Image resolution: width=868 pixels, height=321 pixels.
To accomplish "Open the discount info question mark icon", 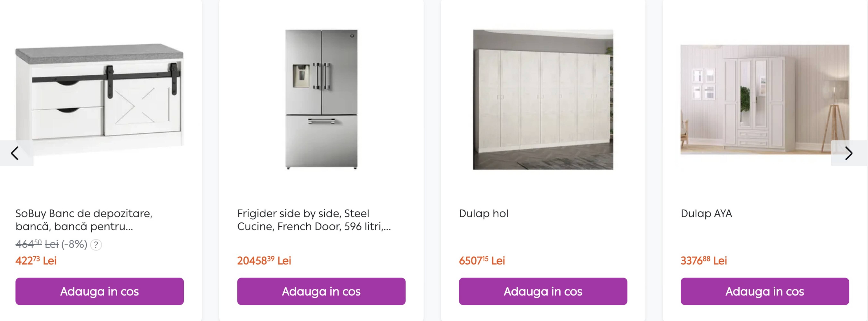I will pos(96,245).
